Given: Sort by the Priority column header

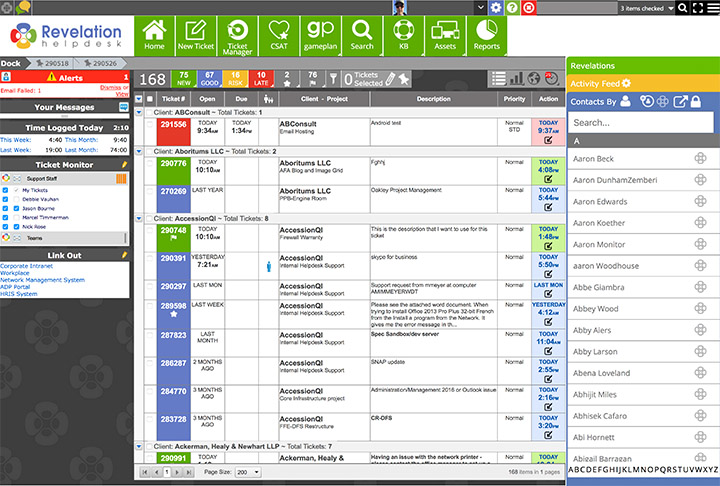Looking at the screenshot, I should point(514,99).
